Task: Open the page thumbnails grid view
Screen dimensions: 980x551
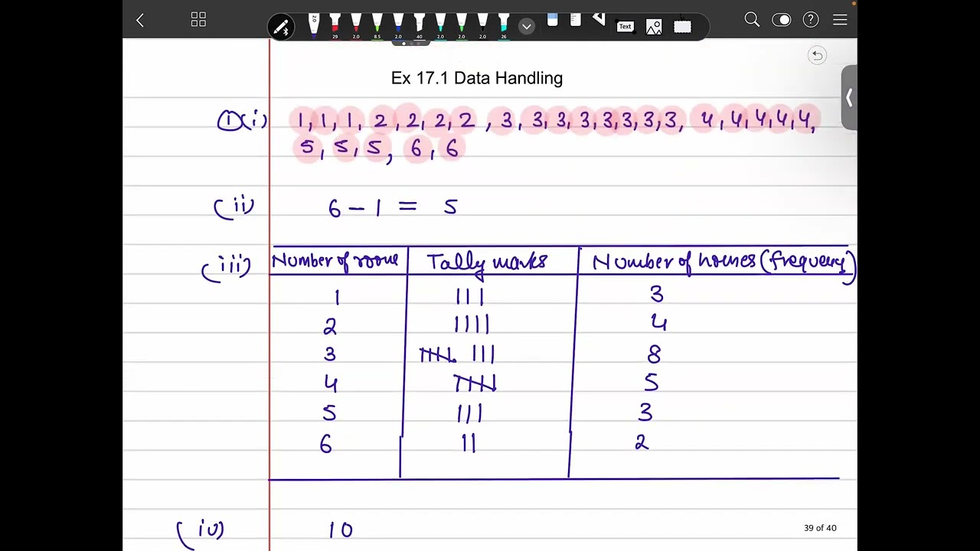Action: [x=198, y=20]
